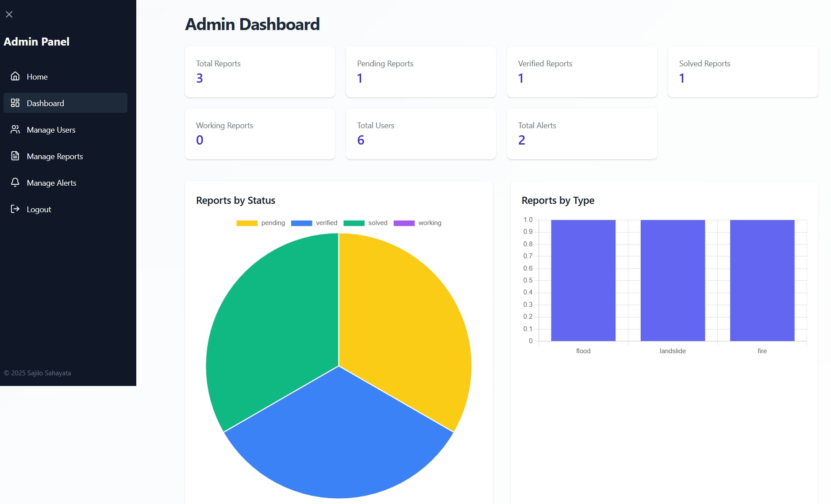Open the Manage Users menu item
Image resolution: width=831 pixels, height=504 pixels.
tap(65, 130)
